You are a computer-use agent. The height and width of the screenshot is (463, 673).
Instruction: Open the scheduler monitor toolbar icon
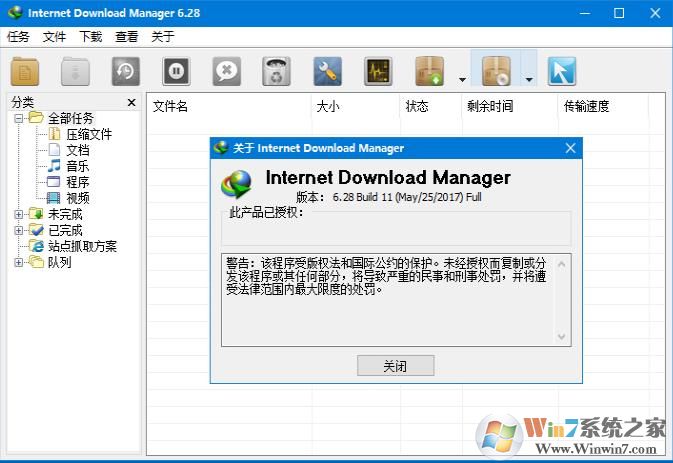click(378, 71)
